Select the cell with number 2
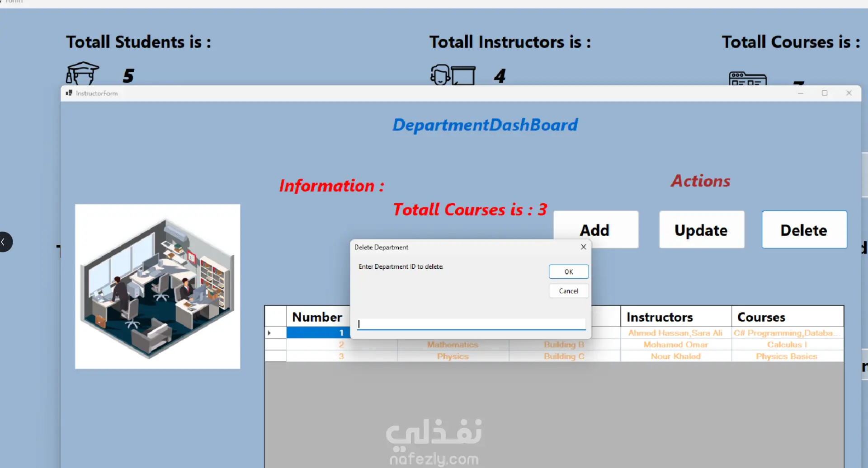Viewport: 868px width, 468px height. click(342, 345)
